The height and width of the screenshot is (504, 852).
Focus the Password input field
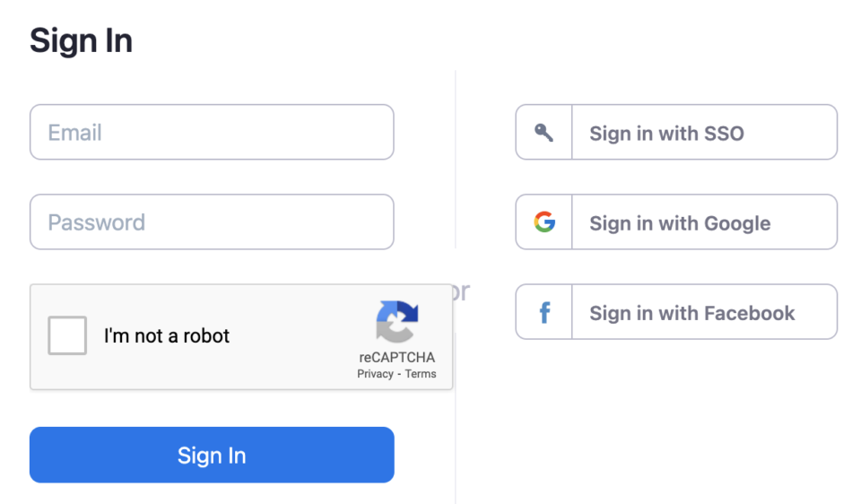(x=212, y=222)
